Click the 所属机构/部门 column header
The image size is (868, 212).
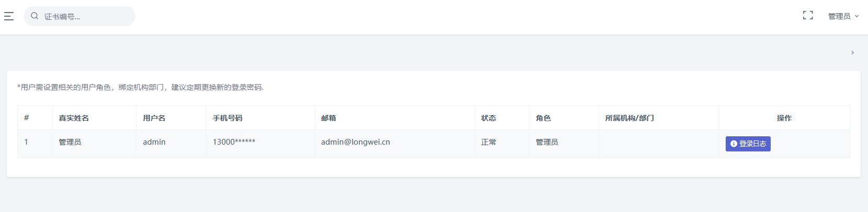coord(629,118)
